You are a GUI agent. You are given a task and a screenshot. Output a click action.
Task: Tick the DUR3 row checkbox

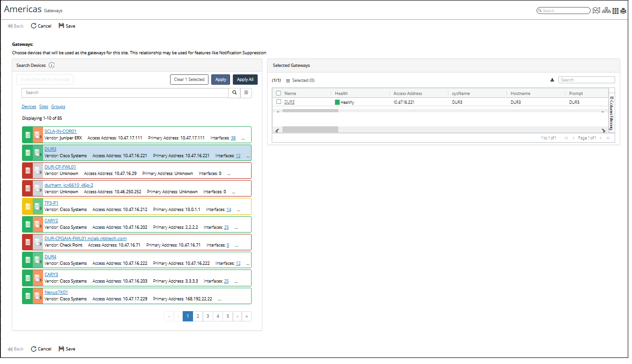coord(279,102)
